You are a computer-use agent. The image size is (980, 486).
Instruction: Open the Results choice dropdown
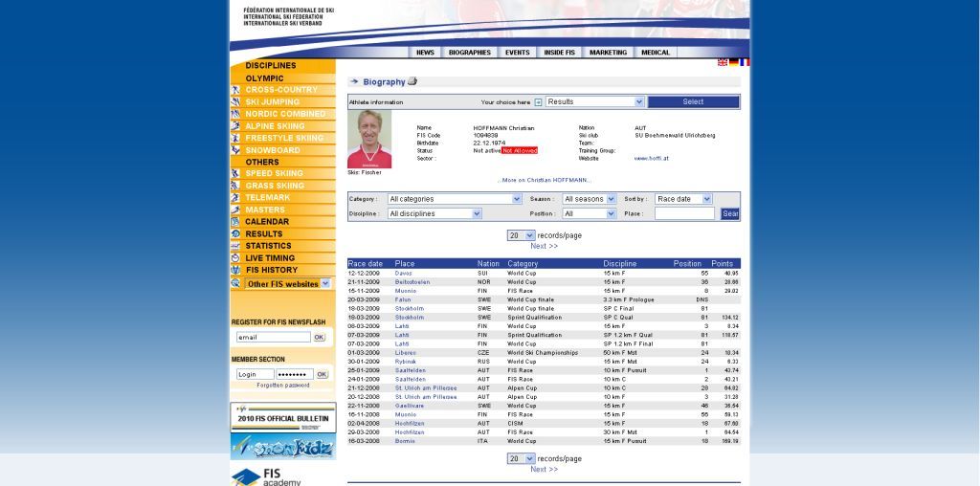coord(595,101)
